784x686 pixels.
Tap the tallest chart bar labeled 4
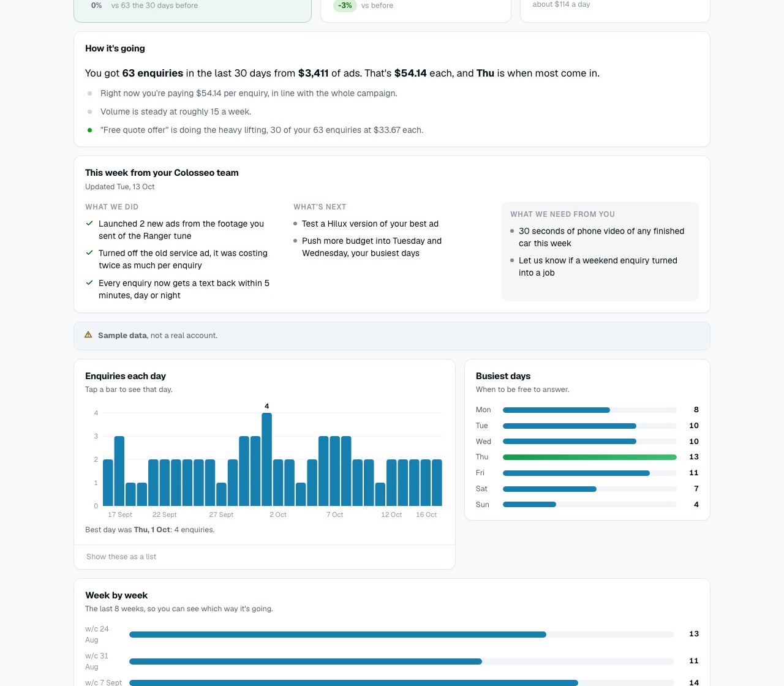266,459
